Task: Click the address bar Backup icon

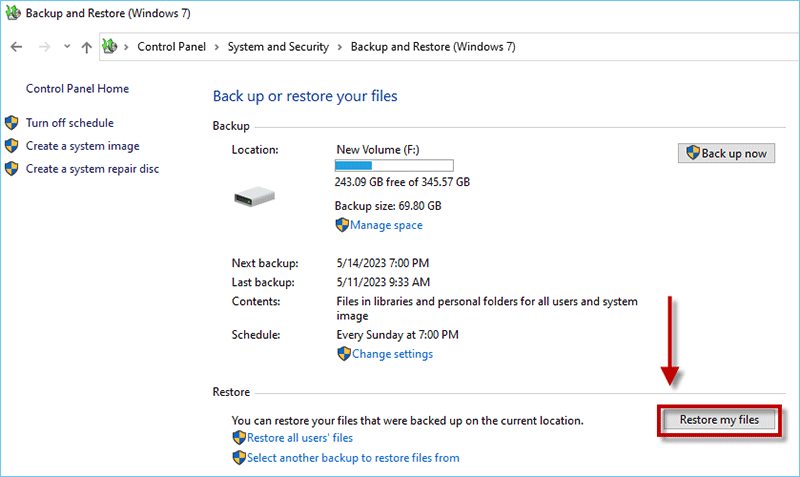Action: point(110,46)
